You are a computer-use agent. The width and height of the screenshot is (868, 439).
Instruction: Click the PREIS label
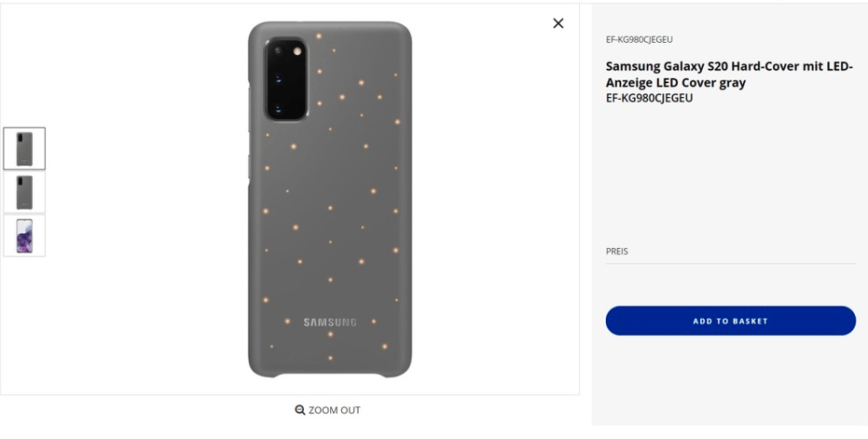click(617, 252)
